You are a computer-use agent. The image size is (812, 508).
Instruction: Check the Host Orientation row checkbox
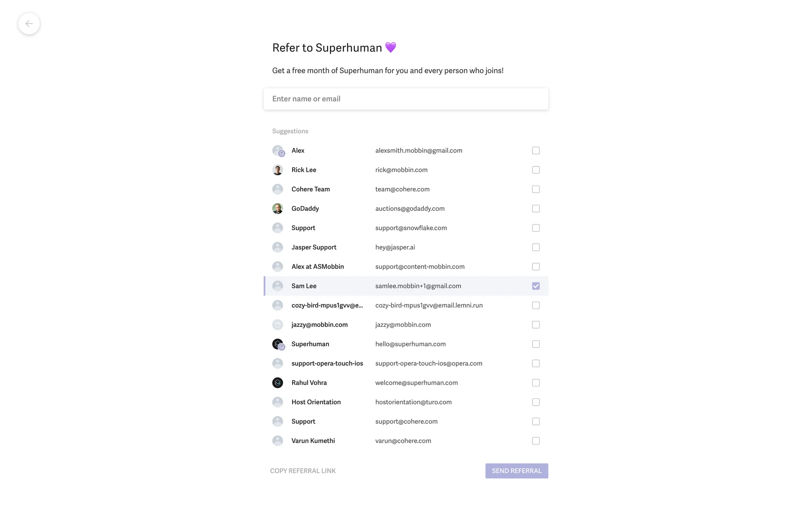[x=536, y=402]
